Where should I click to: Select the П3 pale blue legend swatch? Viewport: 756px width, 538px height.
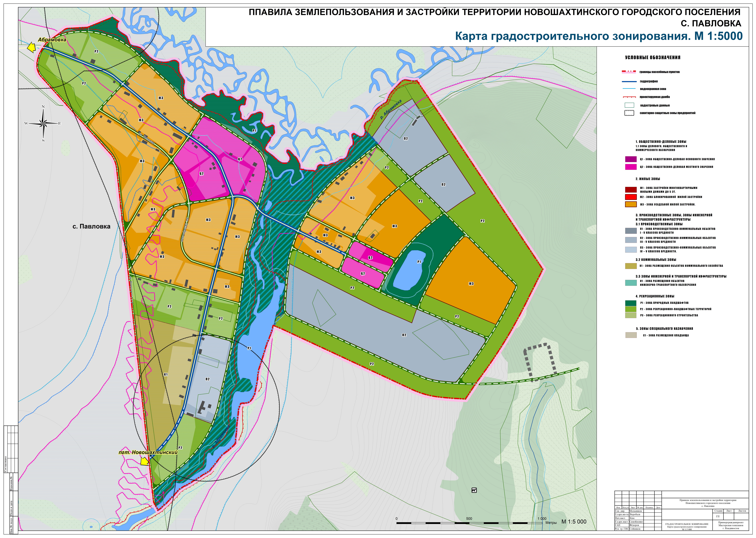click(631, 250)
